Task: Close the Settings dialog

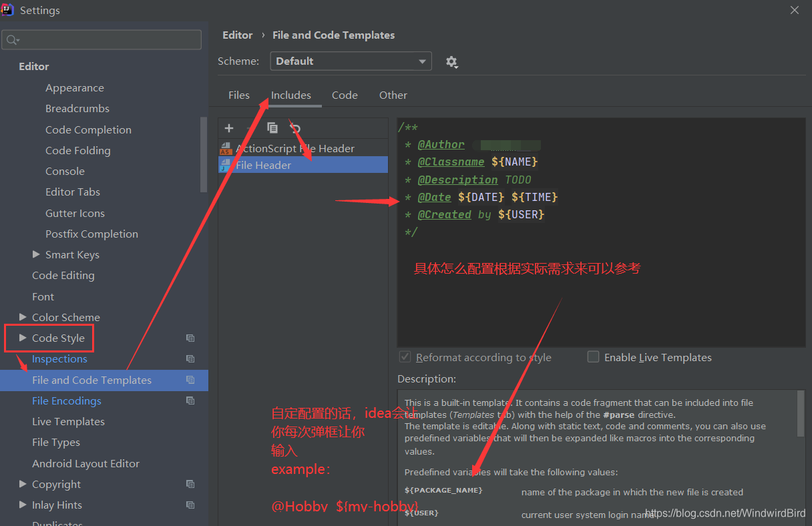Action: click(795, 10)
